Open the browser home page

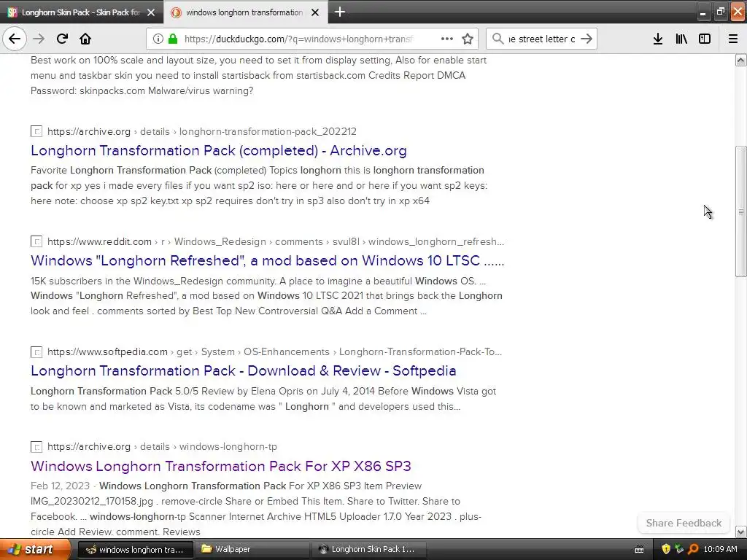click(85, 39)
